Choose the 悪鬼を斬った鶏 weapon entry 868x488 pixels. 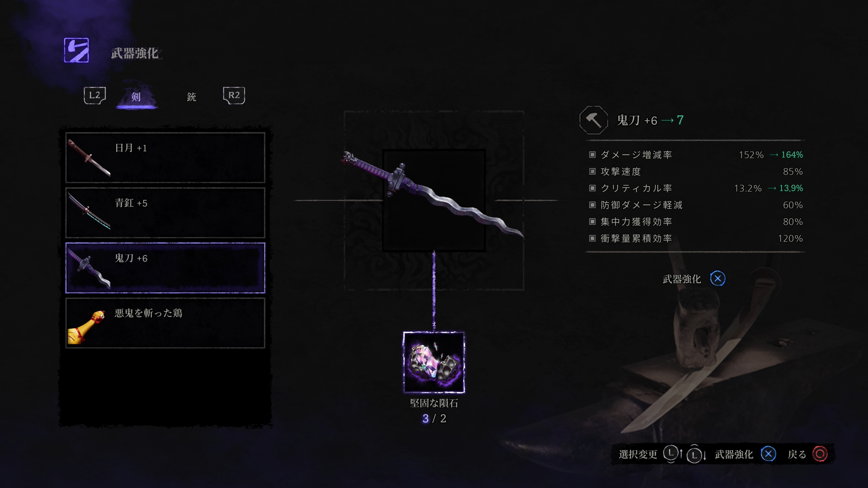click(x=165, y=323)
